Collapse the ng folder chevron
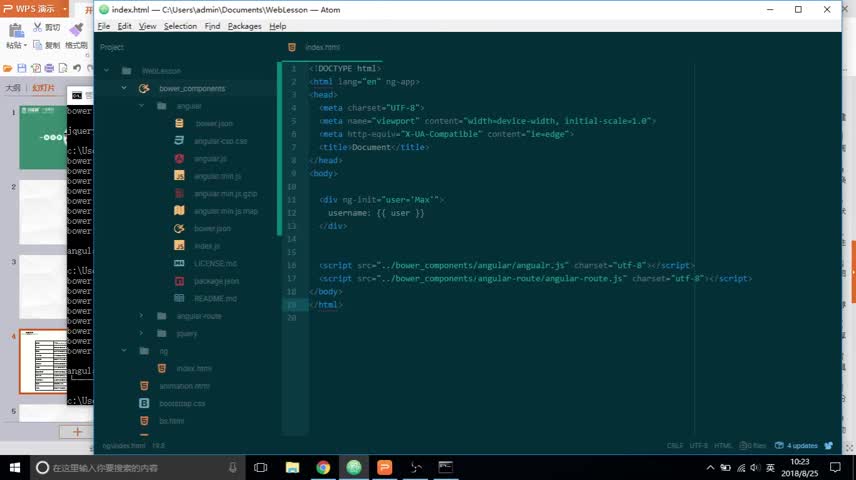Screen dimensions: 856x480 124,351
